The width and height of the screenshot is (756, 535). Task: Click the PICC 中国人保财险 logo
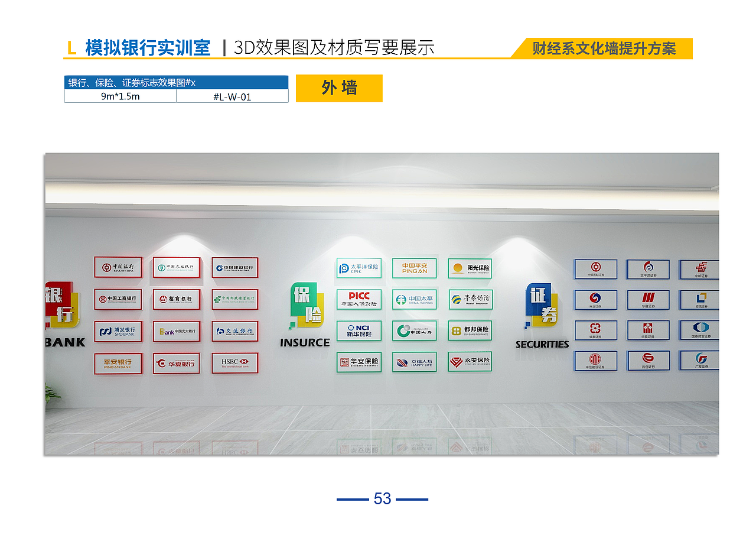[x=359, y=300]
